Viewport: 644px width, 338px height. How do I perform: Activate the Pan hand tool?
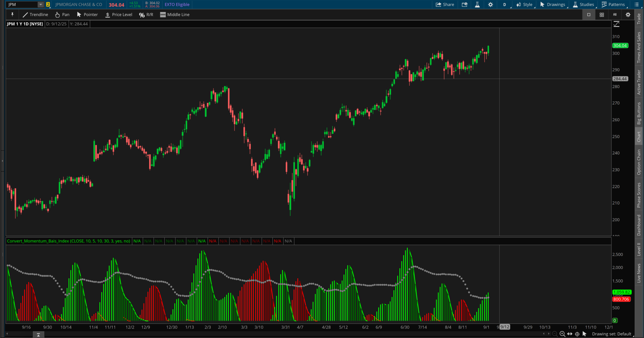[x=62, y=15]
